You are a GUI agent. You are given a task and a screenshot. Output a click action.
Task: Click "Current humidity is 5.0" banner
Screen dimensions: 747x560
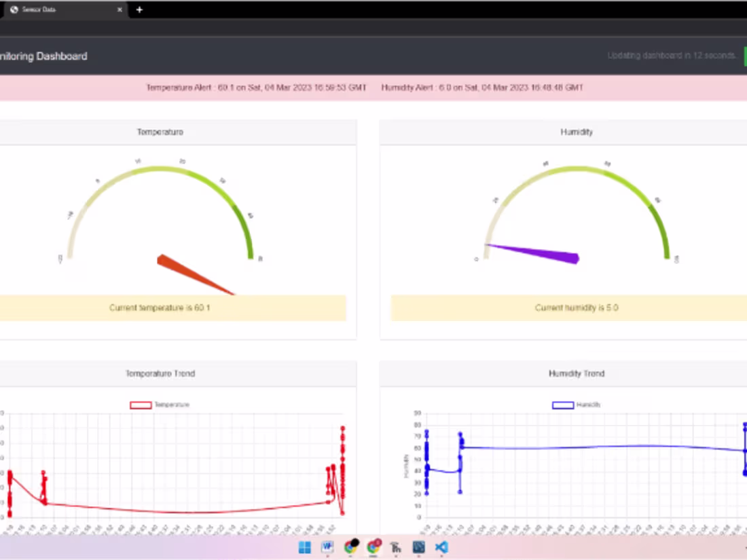point(569,307)
